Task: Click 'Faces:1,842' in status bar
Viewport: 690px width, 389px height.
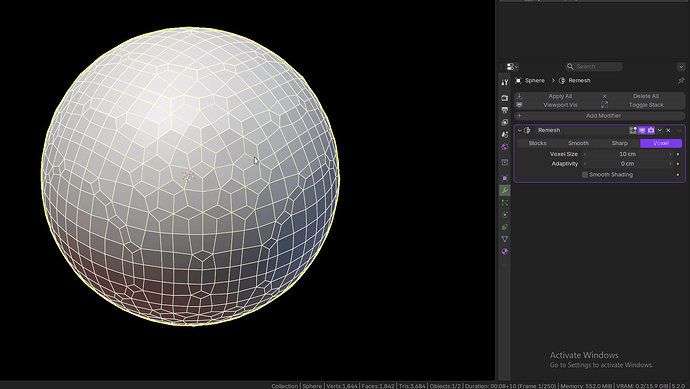Action: [x=378, y=386]
